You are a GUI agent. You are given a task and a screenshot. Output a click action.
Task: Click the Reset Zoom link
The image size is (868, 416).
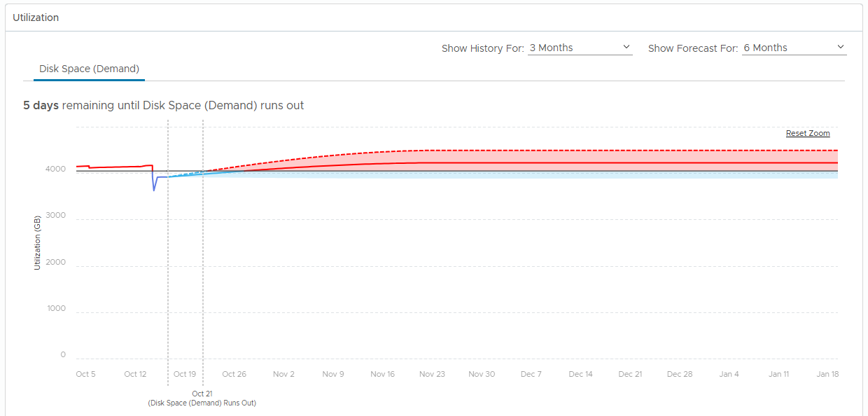pos(808,133)
